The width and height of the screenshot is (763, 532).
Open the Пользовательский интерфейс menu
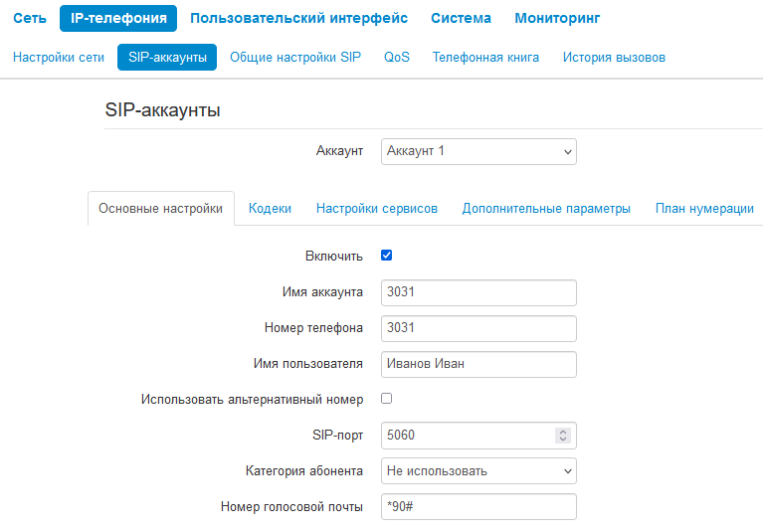[298, 18]
